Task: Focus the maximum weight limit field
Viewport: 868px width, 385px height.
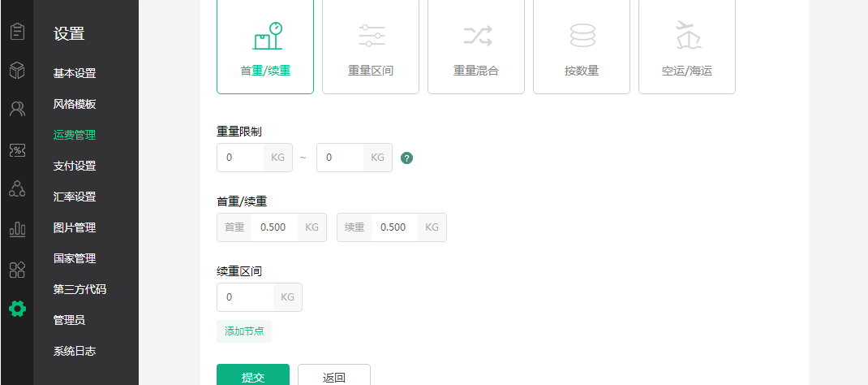Action: click(x=341, y=158)
